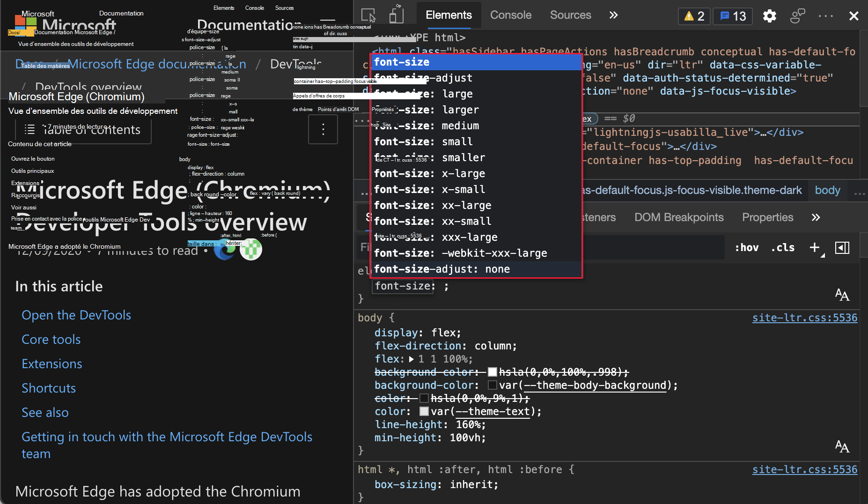Choose font-size: xx-small suggestion
868x504 pixels.
[x=477, y=221]
